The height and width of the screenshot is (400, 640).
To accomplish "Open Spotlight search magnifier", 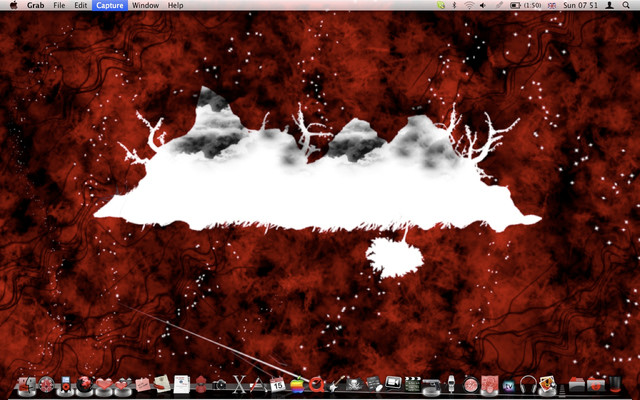I will point(626,5).
